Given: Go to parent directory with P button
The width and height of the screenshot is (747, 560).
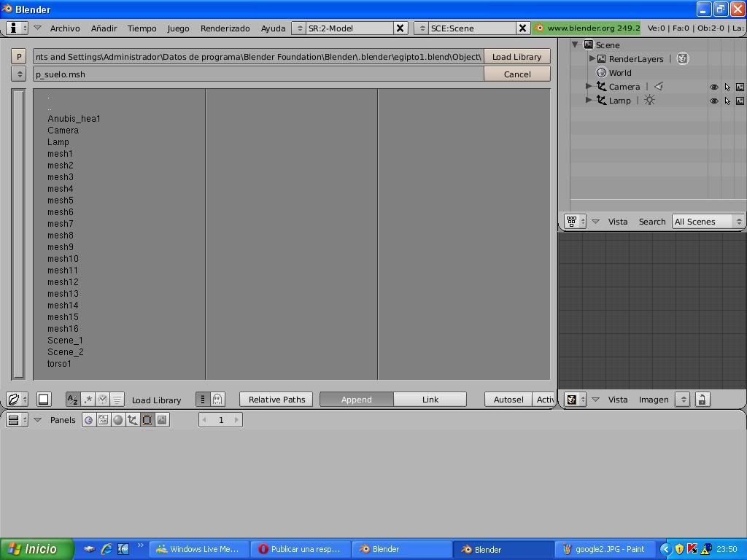Looking at the screenshot, I should tap(18, 57).
